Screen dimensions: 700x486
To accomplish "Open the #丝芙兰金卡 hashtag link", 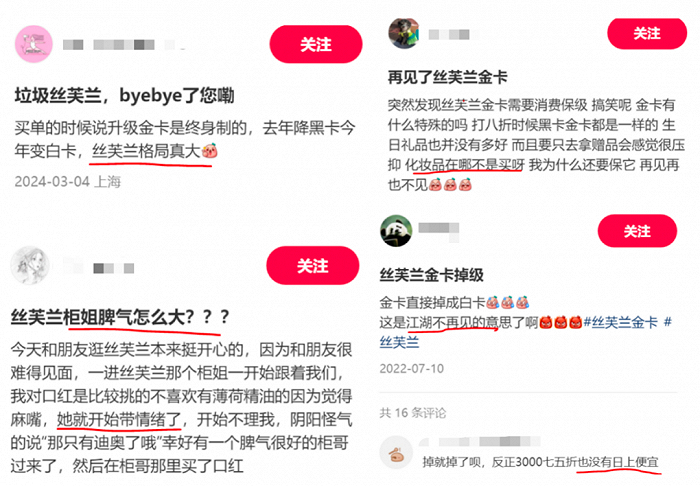I will click(621, 322).
